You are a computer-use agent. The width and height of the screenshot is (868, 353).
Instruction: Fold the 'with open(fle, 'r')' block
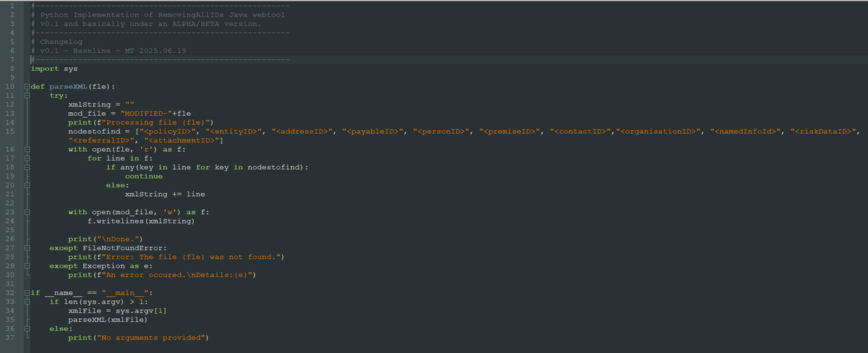(x=27, y=149)
